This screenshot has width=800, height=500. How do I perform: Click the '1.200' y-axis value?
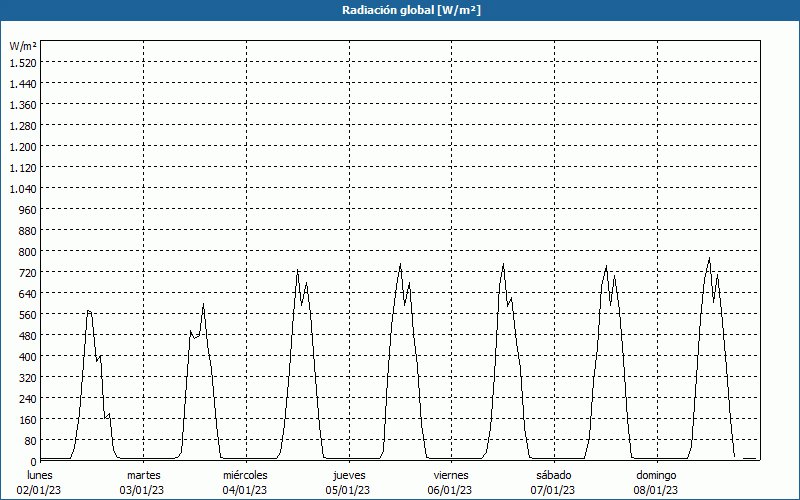click(x=23, y=146)
